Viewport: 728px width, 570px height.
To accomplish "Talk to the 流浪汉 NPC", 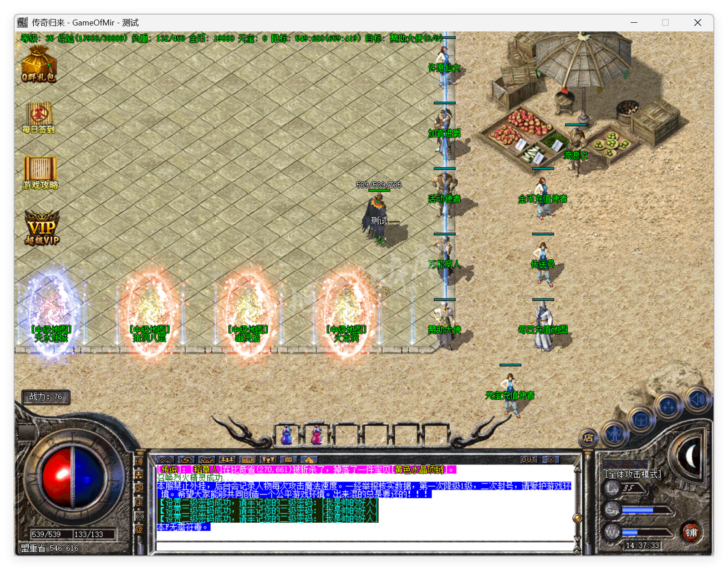I will [576, 151].
